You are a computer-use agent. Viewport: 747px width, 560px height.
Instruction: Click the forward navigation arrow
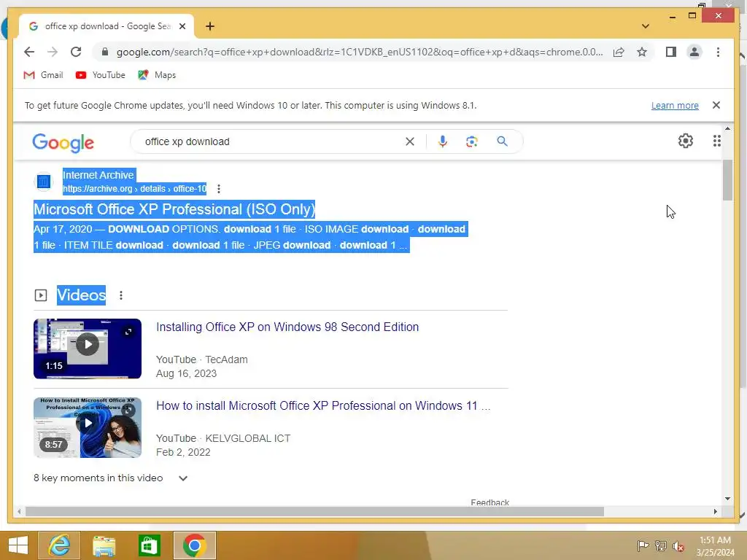pos(53,52)
